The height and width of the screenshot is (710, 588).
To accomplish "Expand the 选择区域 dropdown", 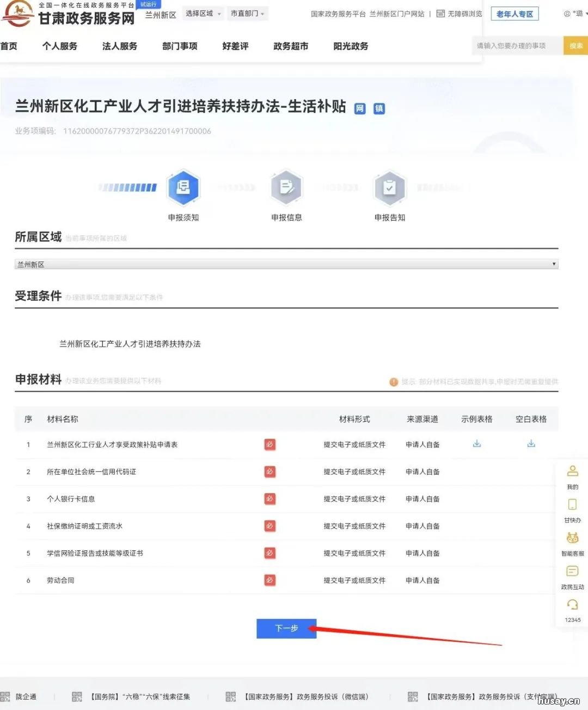I will pos(203,13).
